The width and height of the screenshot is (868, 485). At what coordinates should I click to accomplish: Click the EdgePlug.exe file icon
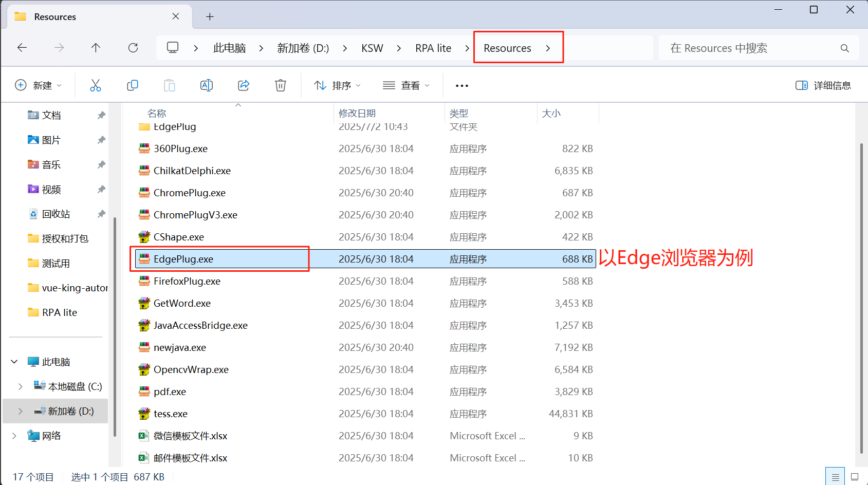[144, 259]
